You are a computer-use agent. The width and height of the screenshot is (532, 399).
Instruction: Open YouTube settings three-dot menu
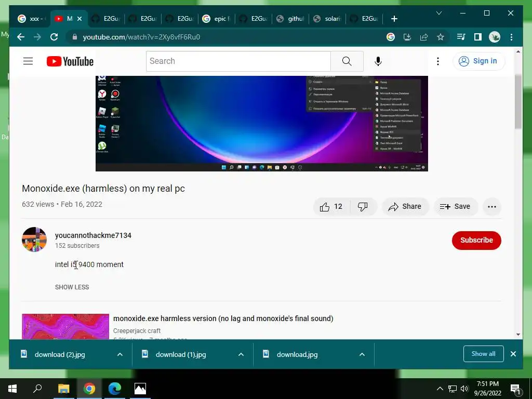tap(437, 61)
